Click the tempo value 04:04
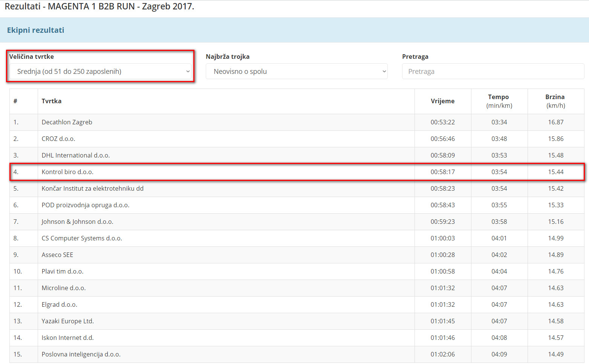The width and height of the screenshot is (589, 364). (x=499, y=271)
